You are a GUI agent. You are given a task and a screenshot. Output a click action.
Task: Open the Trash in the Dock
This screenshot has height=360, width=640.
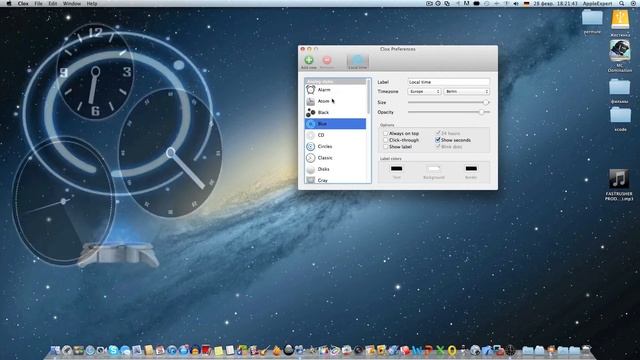pos(586,350)
